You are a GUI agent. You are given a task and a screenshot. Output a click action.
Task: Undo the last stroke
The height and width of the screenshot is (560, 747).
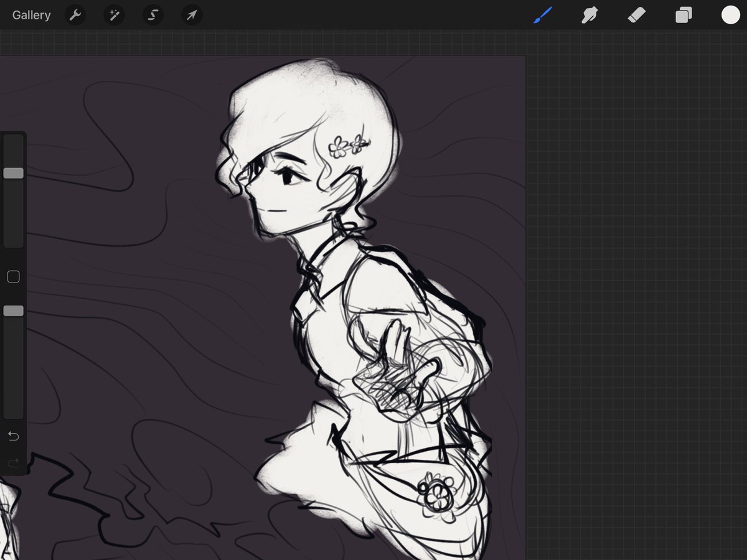pyautogui.click(x=13, y=436)
